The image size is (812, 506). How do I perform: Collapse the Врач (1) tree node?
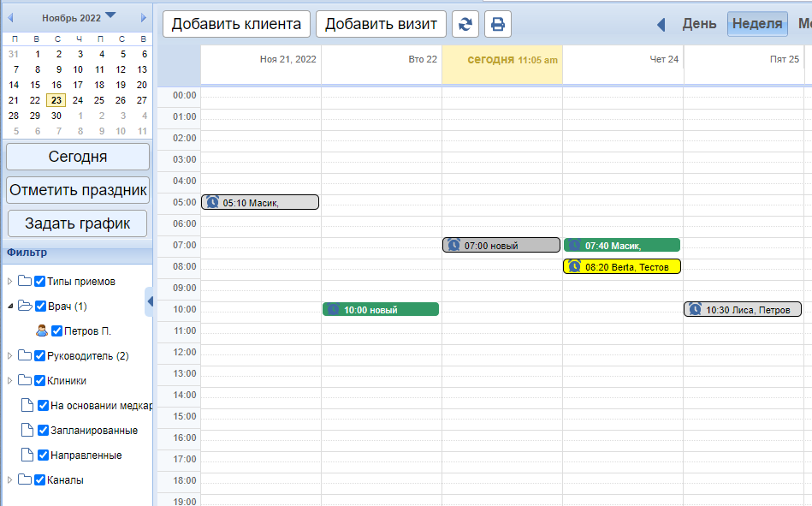(10, 306)
